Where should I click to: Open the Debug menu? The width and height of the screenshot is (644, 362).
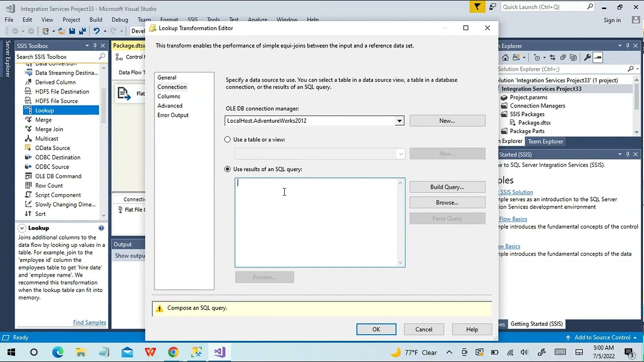(120, 20)
